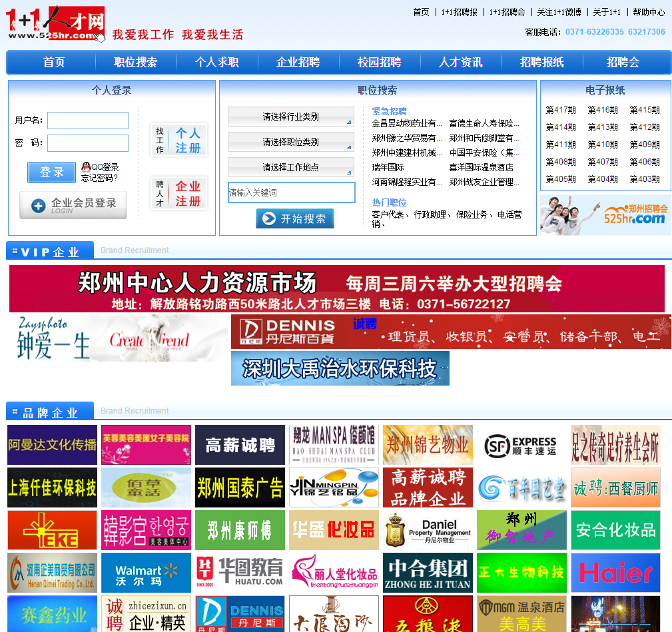This screenshot has width=672, height=632.
Task: Open the EKE brand logo
Action: coord(53,530)
